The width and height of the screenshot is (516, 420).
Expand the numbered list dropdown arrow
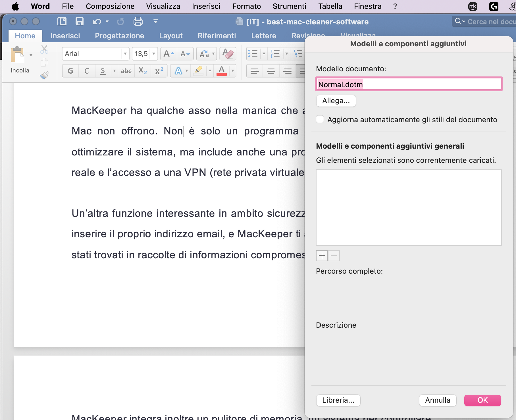pos(286,53)
